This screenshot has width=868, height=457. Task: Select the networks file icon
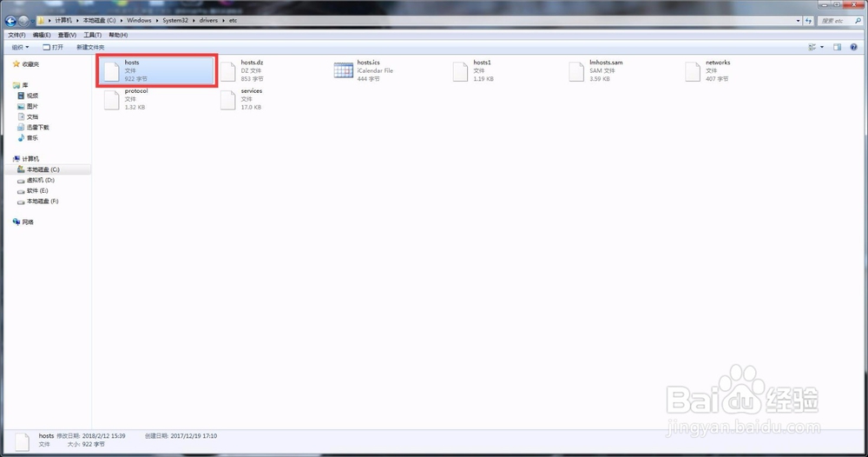[x=693, y=71]
